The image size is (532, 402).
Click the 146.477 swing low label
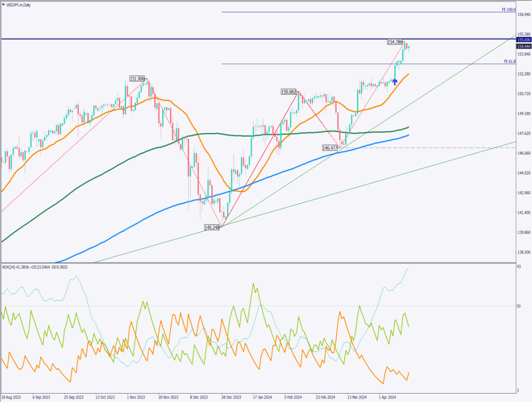[x=330, y=148]
